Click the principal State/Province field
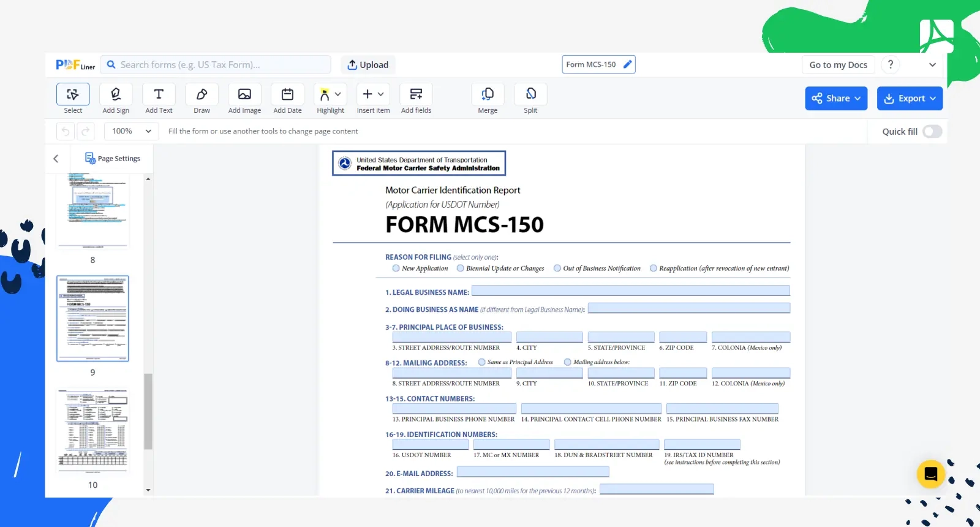 pos(621,337)
